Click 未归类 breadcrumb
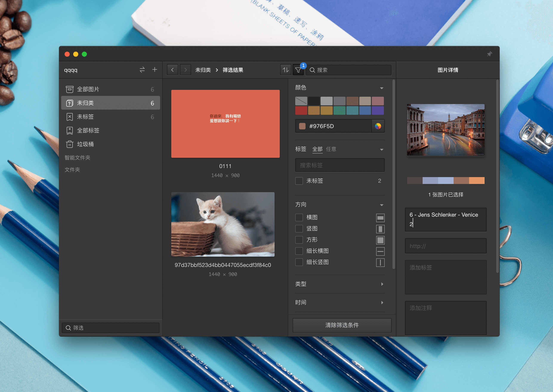Image resolution: width=553 pixels, height=392 pixels. pos(203,70)
